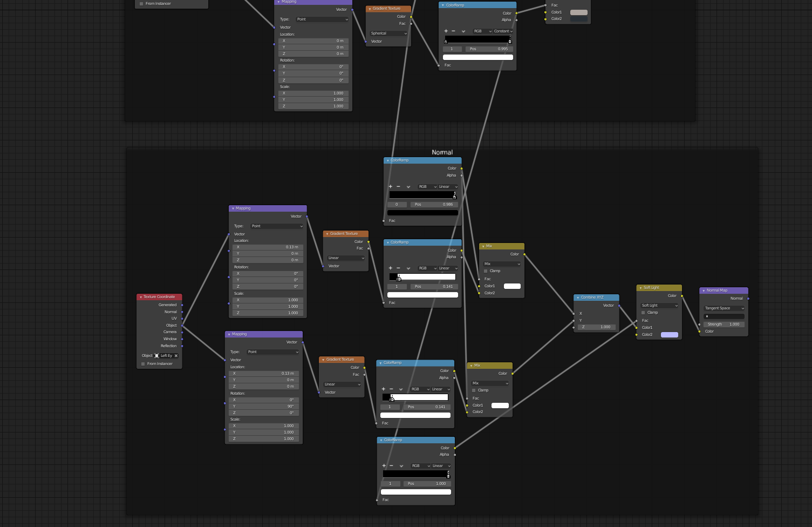Click the Pos 1.000 field
The image size is (812, 527).
[x=427, y=484]
